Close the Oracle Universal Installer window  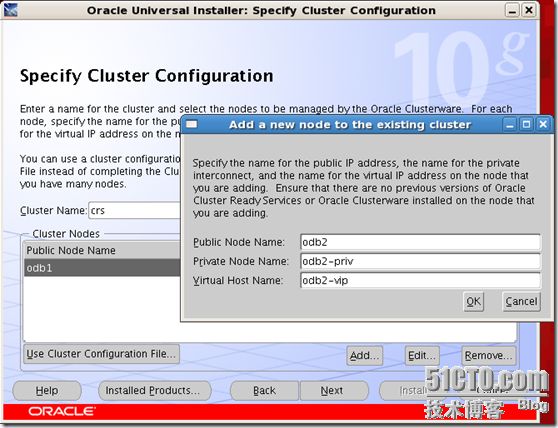coord(529,10)
